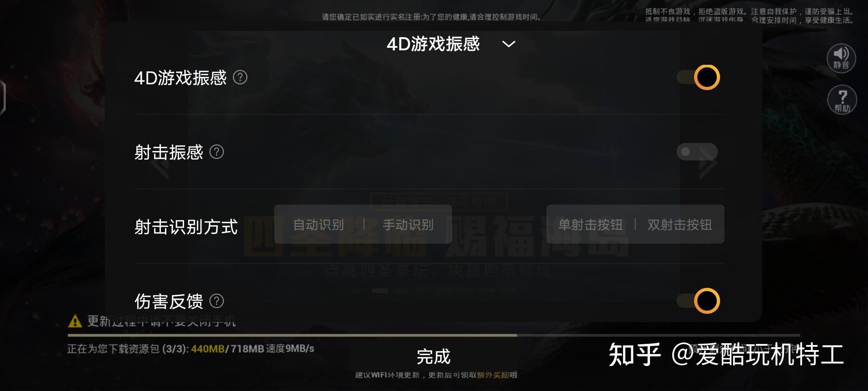
Task: Select 自动识别 recognition mode
Action: pos(319,224)
